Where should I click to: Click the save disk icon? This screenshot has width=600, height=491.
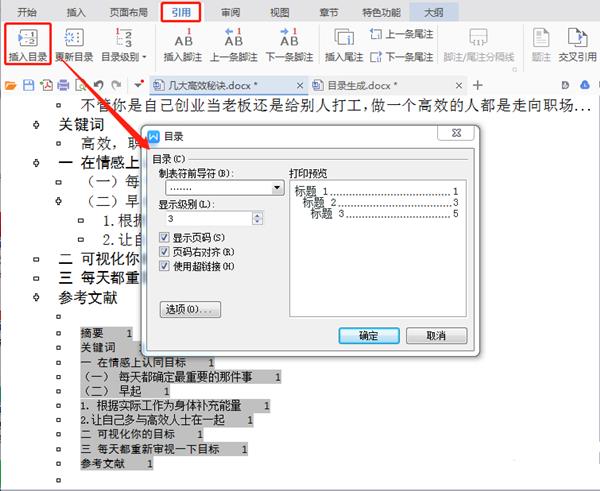point(29,85)
